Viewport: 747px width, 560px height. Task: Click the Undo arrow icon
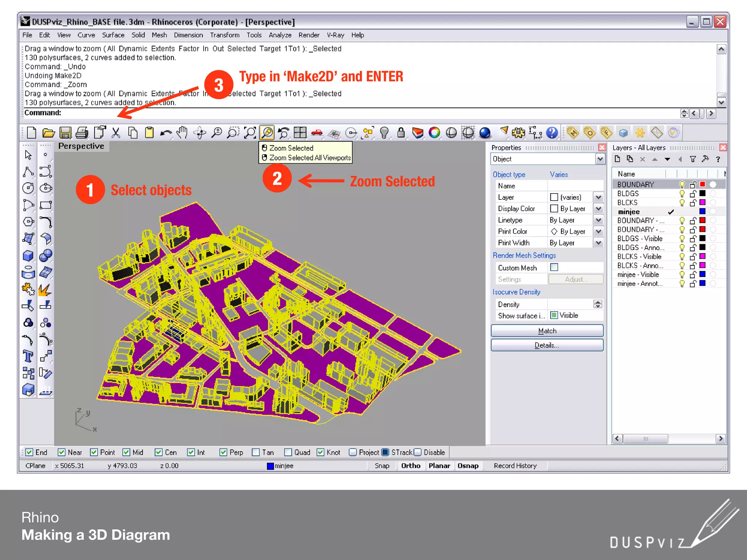click(x=166, y=133)
